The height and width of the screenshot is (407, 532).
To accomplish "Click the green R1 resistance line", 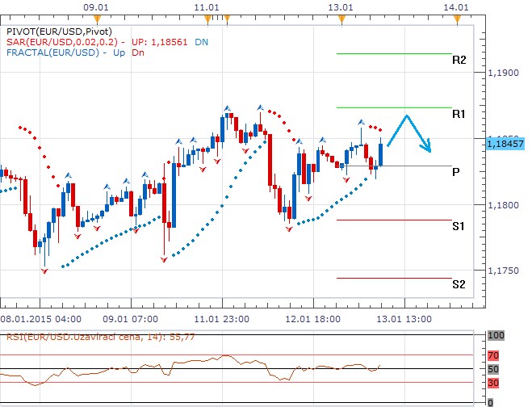I will 393,107.
